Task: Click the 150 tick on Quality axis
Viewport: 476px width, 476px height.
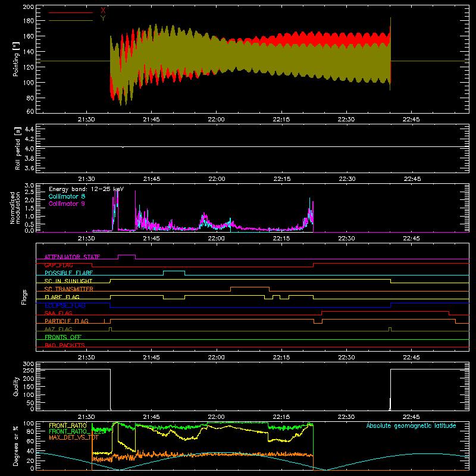Action: 29,387
